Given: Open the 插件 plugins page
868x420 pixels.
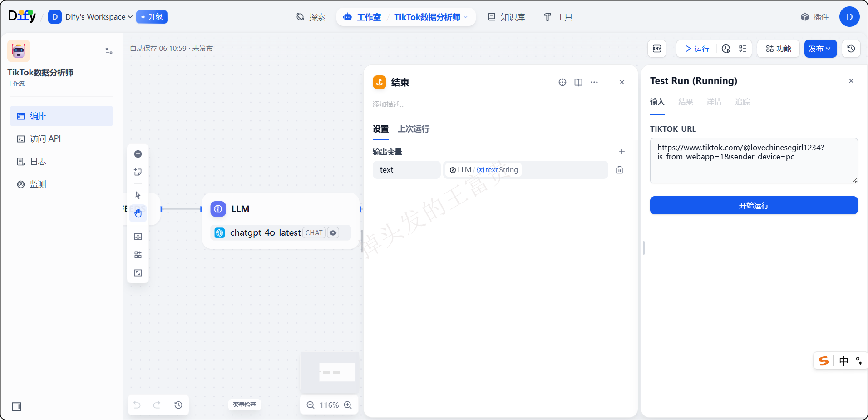Looking at the screenshot, I should pyautogui.click(x=815, y=17).
